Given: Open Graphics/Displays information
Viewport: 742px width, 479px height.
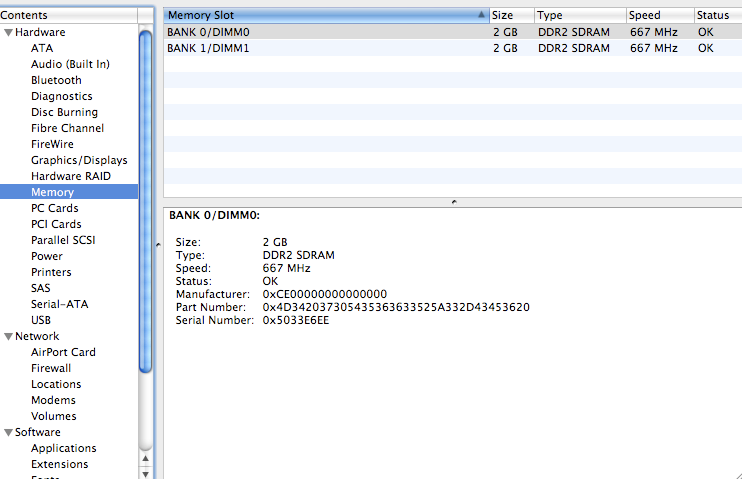Looking at the screenshot, I should [x=79, y=160].
